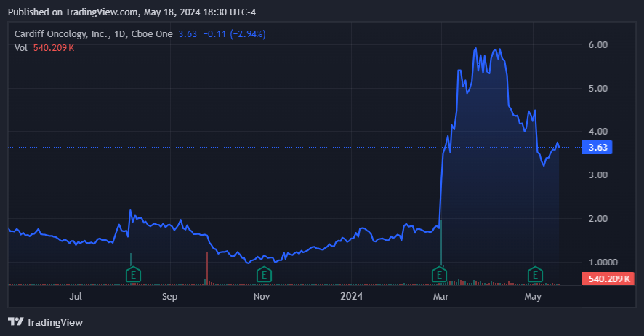
Task: Click the earnings marker near August
Action: pyautogui.click(x=133, y=275)
